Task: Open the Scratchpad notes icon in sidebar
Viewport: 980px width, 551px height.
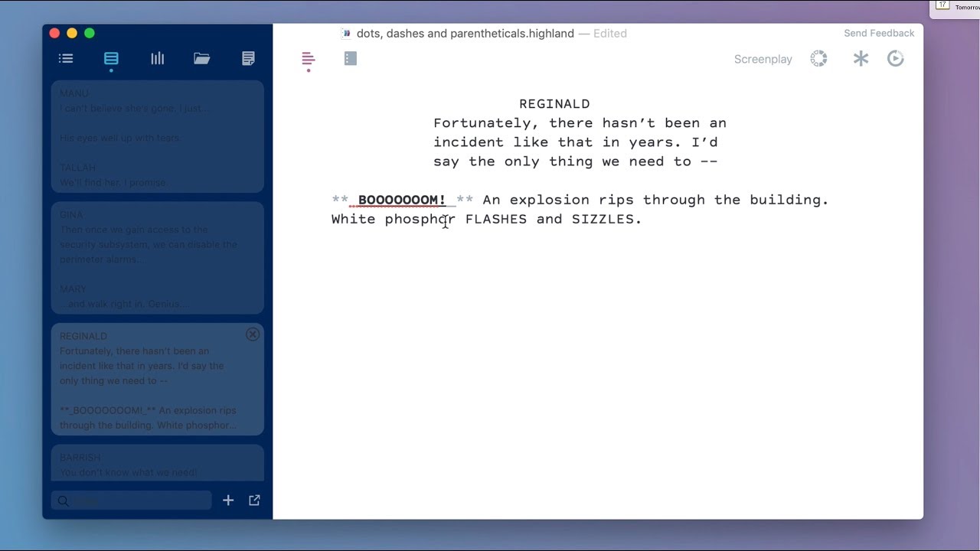Action: [x=248, y=58]
